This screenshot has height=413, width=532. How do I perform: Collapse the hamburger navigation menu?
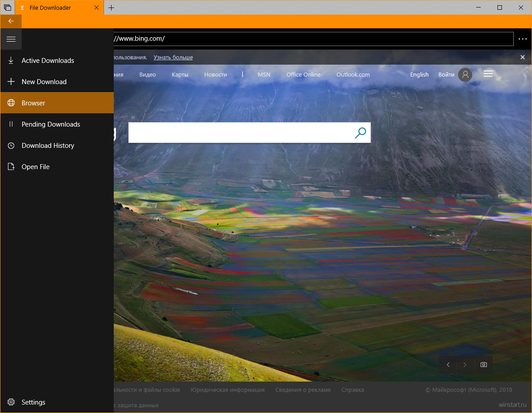11,39
